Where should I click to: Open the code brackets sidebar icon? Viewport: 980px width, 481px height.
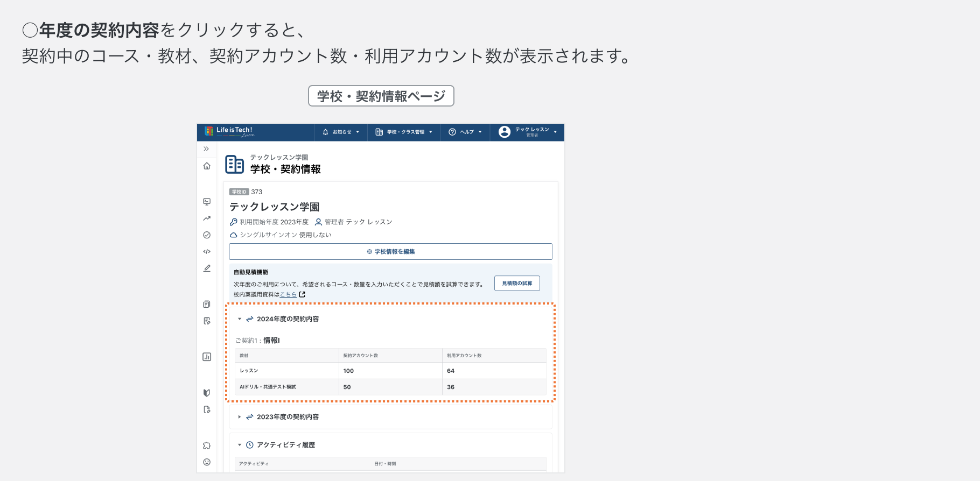[207, 251]
